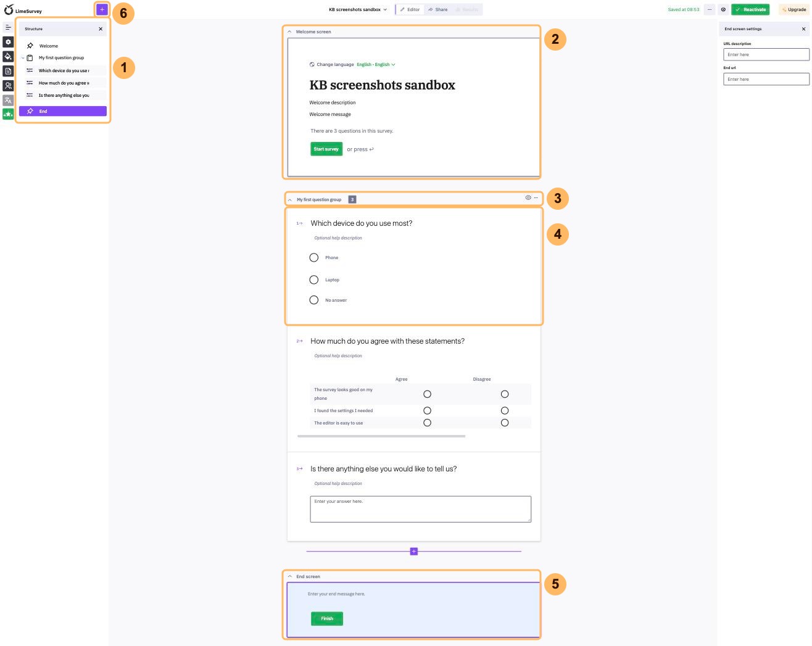The image size is (812, 646).
Task: Open the KB screenshots sandbox survey dropdown
Action: (x=358, y=9)
